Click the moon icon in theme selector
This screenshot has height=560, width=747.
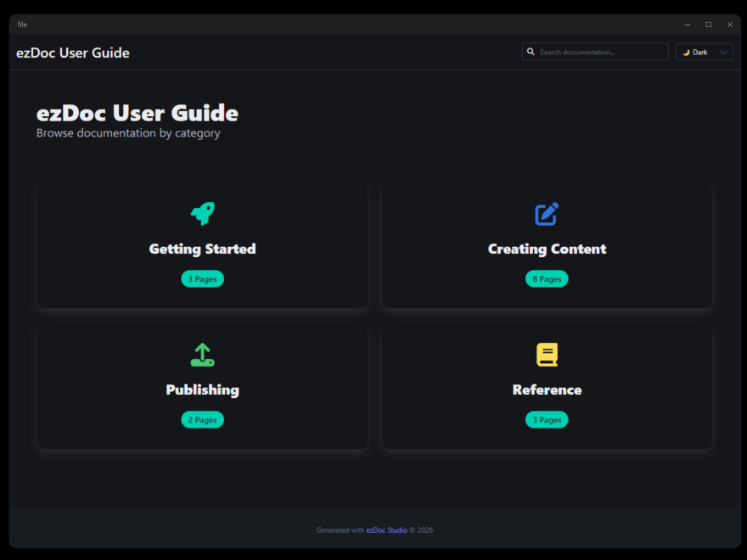click(686, 52)
